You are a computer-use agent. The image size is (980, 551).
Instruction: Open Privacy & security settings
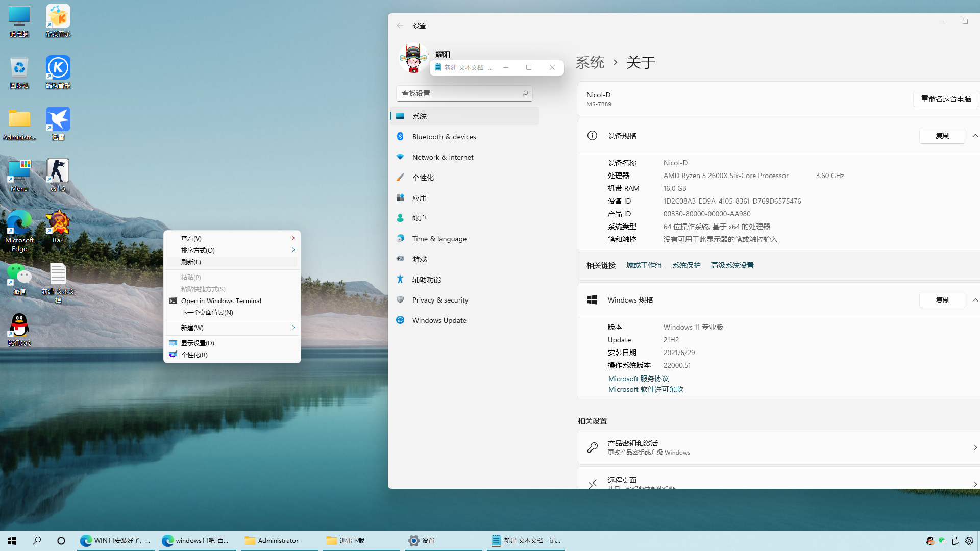[x=464, y=300]
